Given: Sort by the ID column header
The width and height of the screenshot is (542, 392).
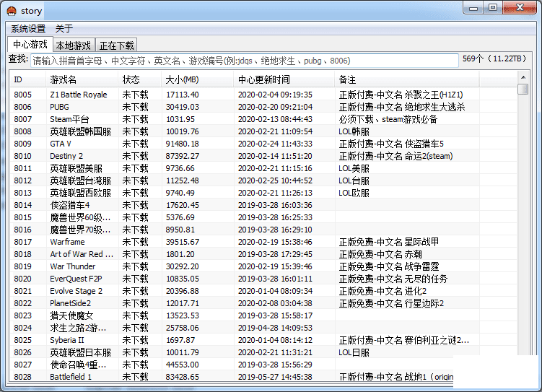Looking at the screenshot, I should click(x=27, y=80).
